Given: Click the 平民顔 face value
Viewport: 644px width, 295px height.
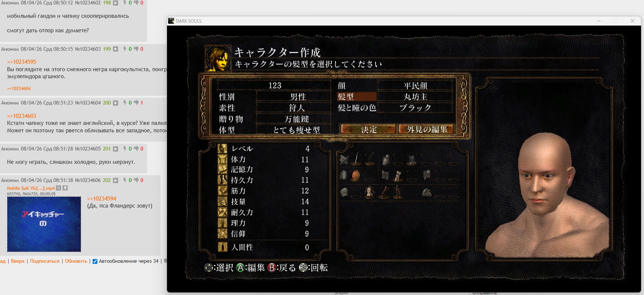Looking at the screenshot, I should [x=416, y=86].
